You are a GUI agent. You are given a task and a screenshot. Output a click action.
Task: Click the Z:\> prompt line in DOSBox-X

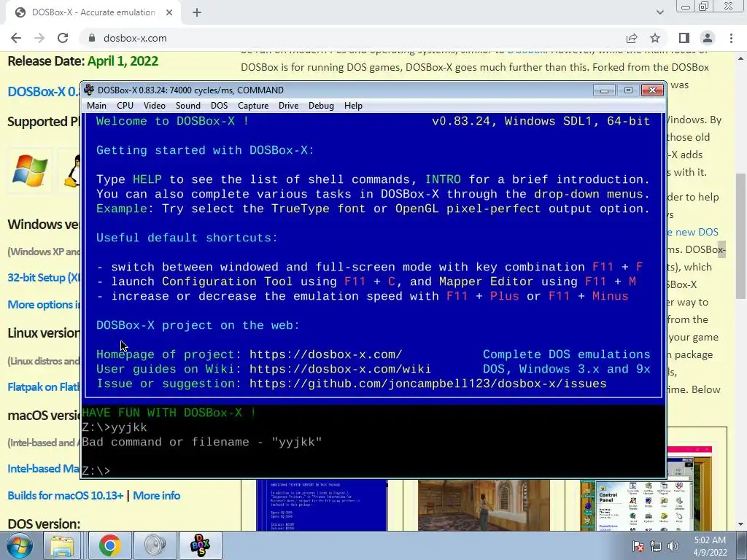pos(96,471)
